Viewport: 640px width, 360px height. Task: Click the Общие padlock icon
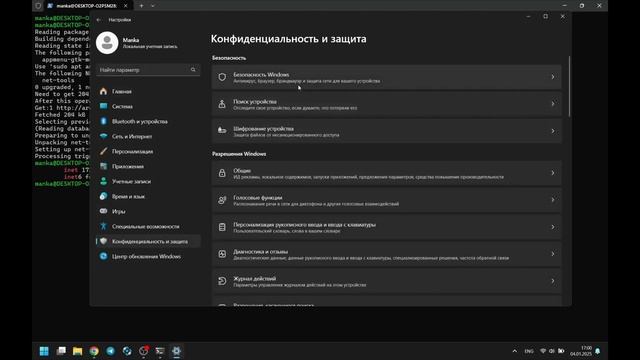click(x=222, y=173)
